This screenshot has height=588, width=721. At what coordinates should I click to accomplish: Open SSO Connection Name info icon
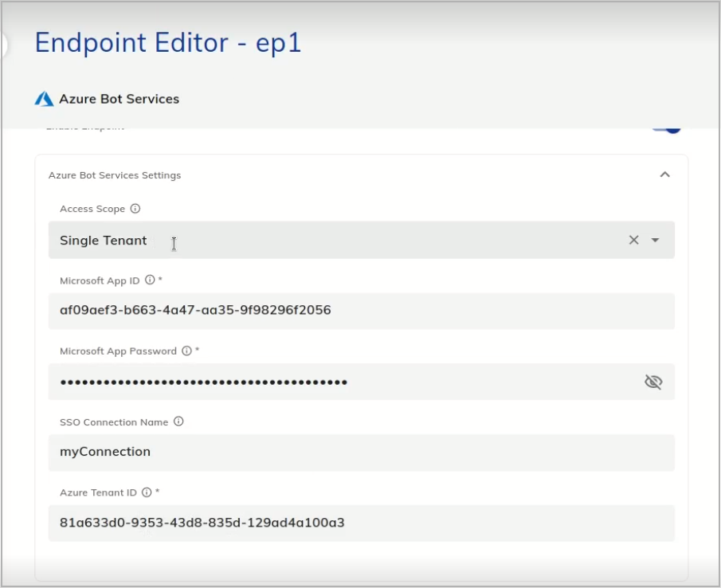(178, 421)
